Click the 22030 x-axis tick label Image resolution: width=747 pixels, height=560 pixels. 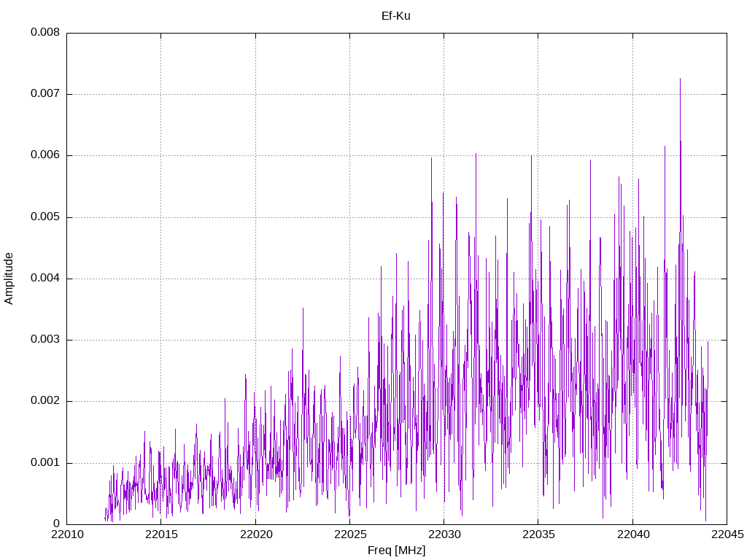coord(444,534)
